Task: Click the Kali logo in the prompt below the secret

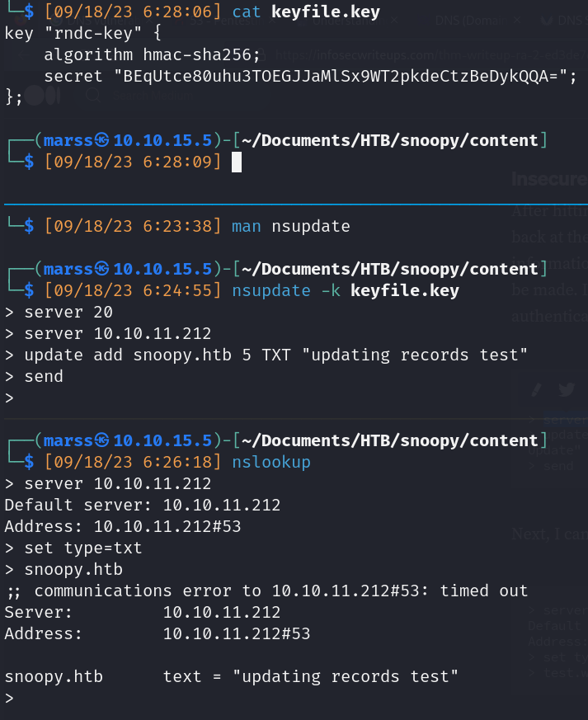Action: tap(102, 140)
